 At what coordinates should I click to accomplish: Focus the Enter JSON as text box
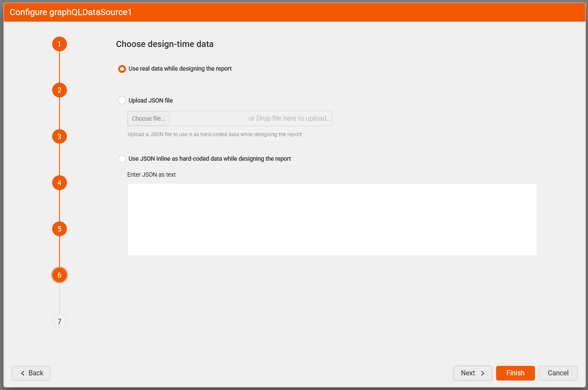point(332,220)
